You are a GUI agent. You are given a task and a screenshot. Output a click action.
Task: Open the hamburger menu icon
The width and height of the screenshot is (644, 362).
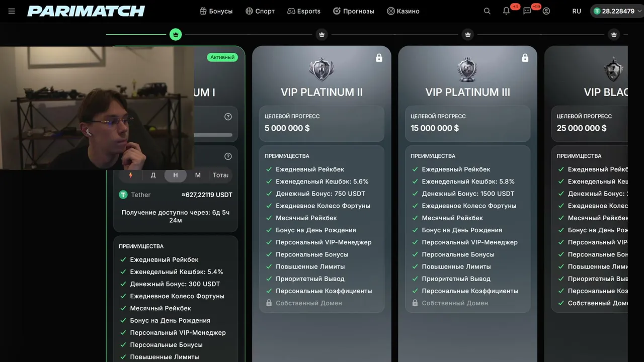(x=12, y=11)
